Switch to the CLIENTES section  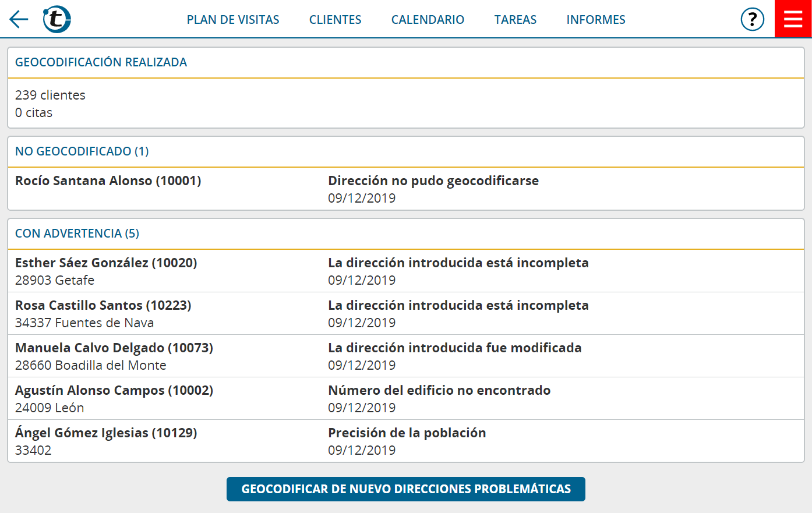pos(335,20)
